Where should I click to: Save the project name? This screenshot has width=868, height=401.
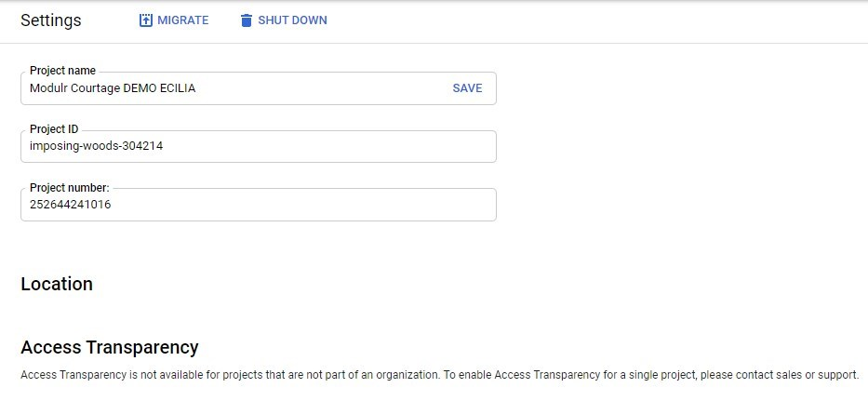pos(467,88)
